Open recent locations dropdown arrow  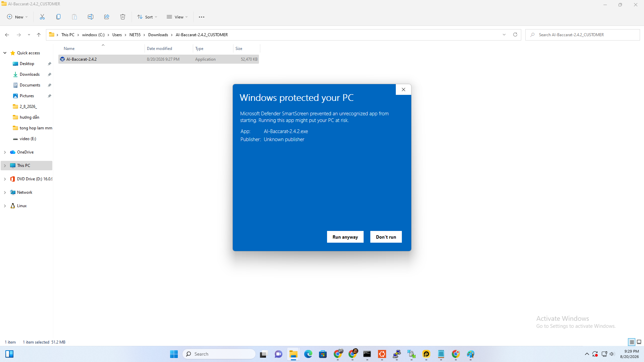pyautogui.click(x=29, y=35)
